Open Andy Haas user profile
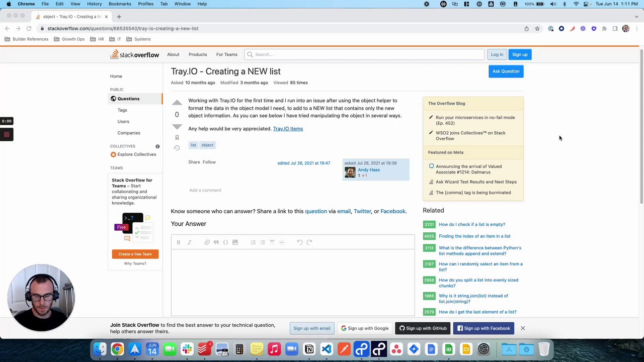 click(369, 170)
